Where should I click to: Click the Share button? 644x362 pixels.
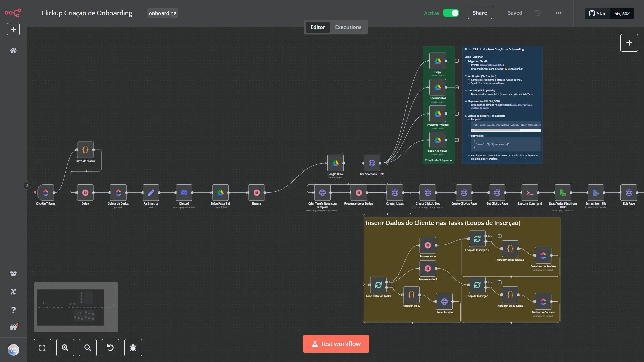pos(480,13)
